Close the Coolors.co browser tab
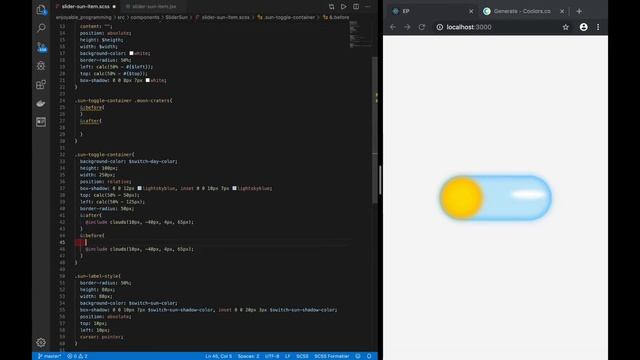 [x=562, y=11]
